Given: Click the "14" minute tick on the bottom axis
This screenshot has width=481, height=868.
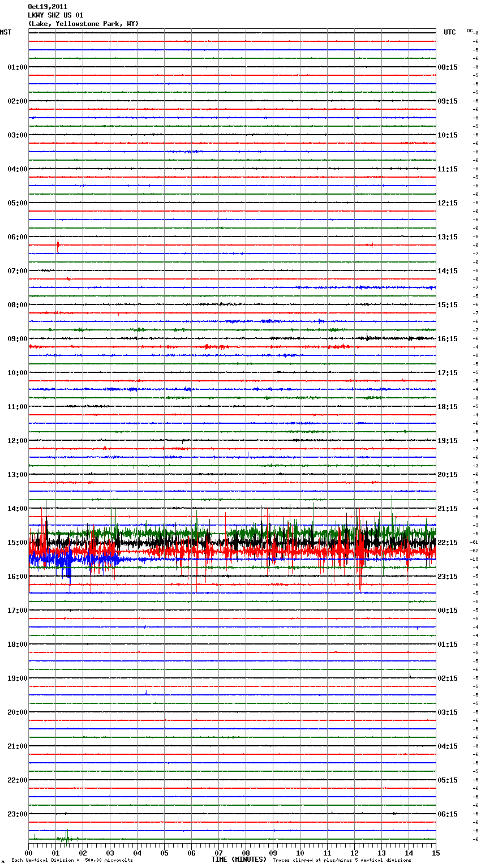Looking at the screenshot, I should [x=409, y=853].
